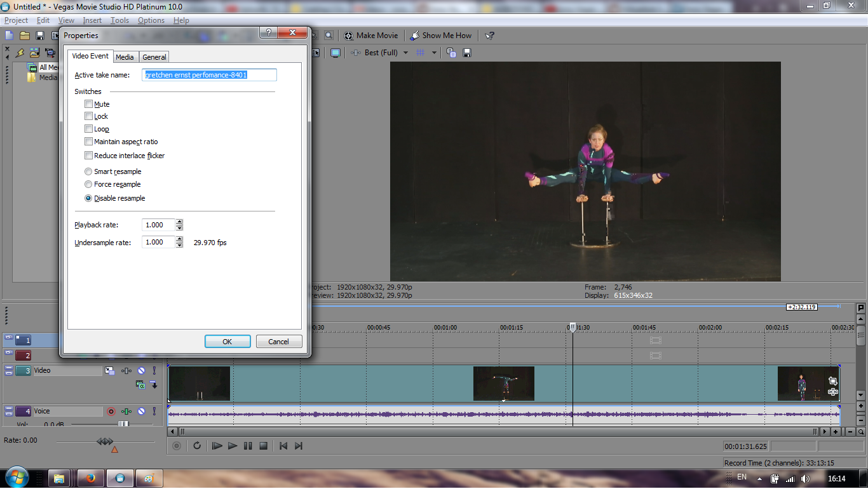Viewport: 868px width, 489px height.
Task: Increase the Playback rate with the up arrow
Action: (x=180, y=222)
